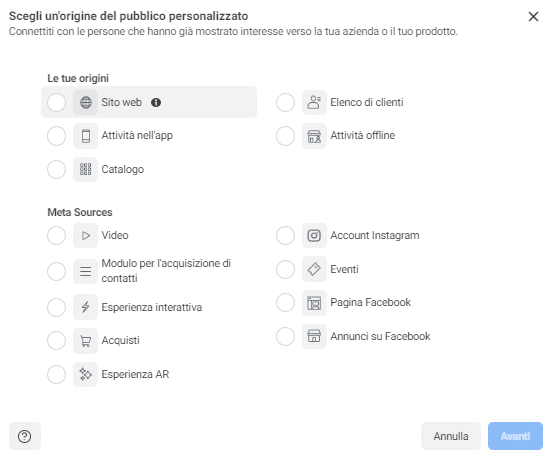Select the Sito web radio button
The width and height of the screenshot is (552, 455).
point(56,102)
